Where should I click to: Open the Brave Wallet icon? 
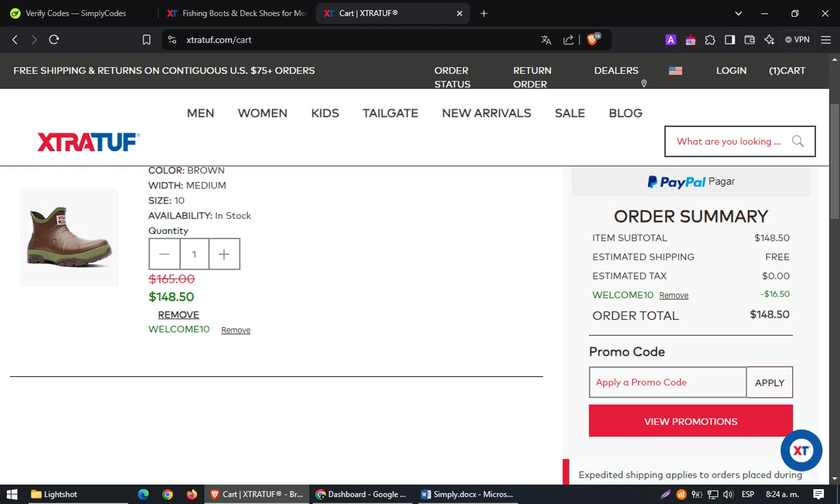(749, 40)
